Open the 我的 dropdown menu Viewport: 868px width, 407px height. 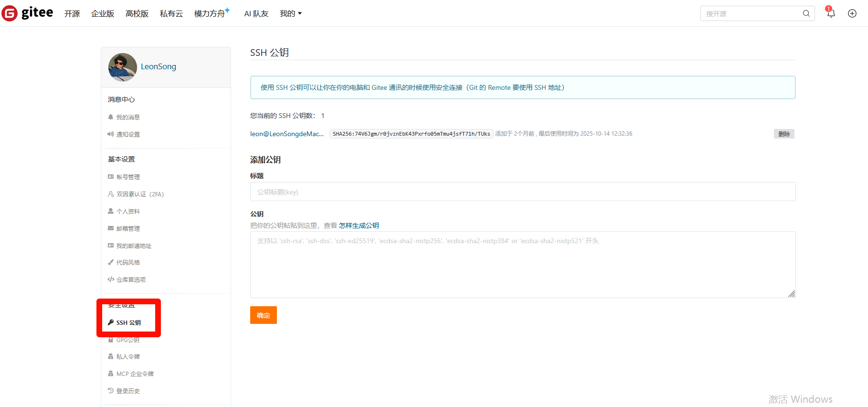pyautogui.click(x=291, y=13)
